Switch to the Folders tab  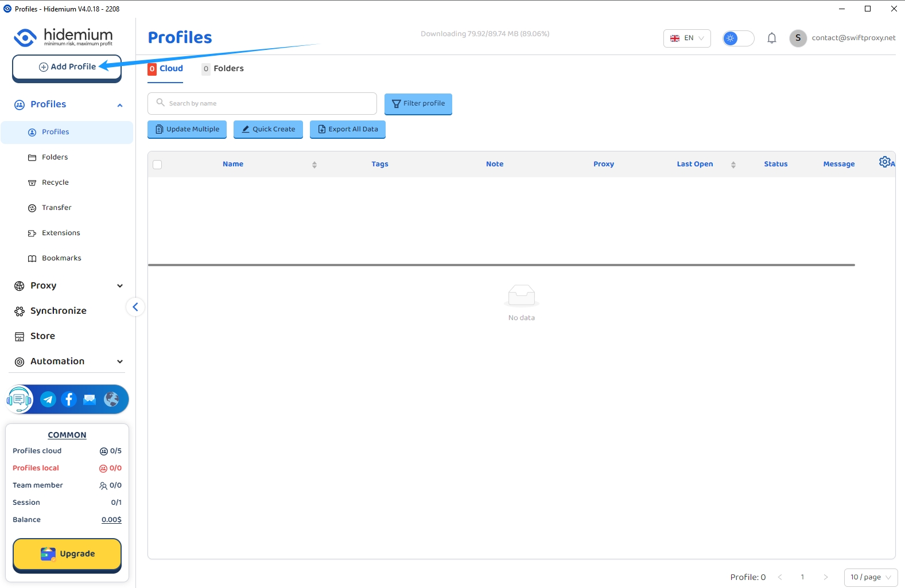(223, 69)
